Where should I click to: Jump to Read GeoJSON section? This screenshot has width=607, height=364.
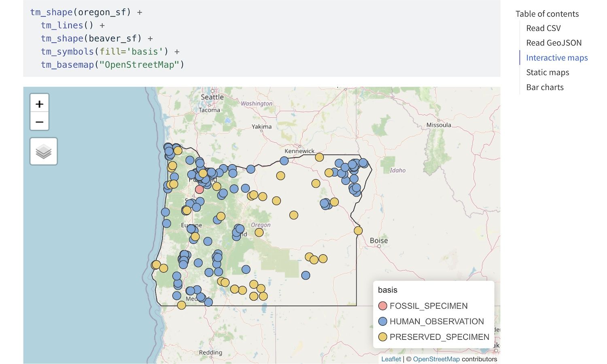[554, 43]
